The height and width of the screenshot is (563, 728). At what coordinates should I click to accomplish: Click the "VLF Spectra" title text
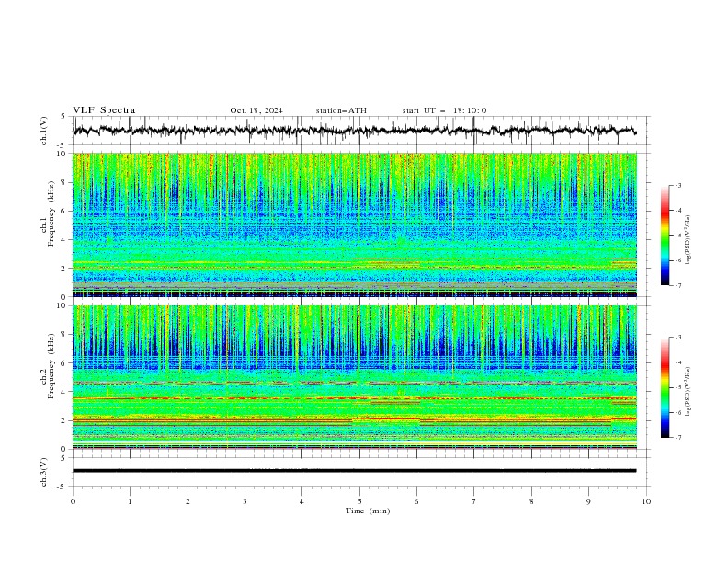coord(104,110)
